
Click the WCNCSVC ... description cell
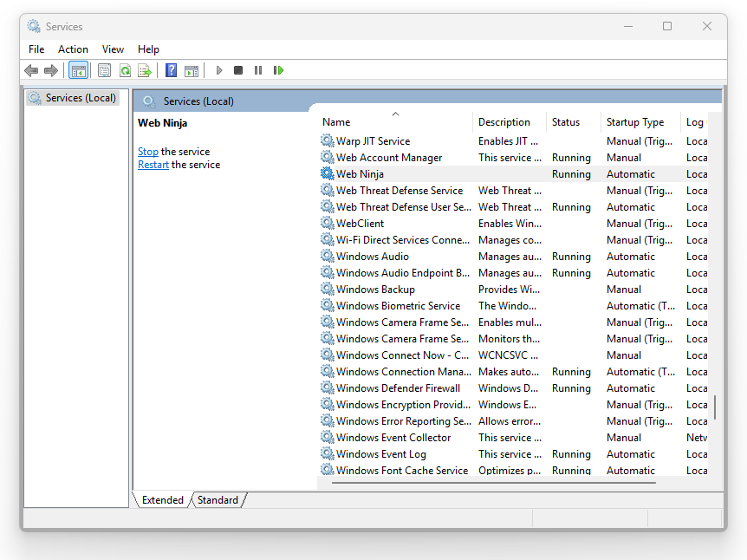click(x=509, y=355)
